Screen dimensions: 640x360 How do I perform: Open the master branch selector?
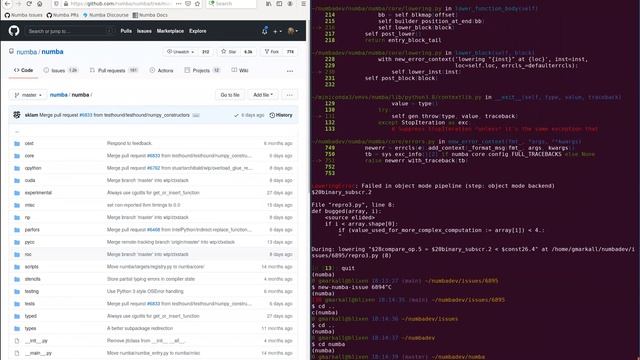point(28,95)
